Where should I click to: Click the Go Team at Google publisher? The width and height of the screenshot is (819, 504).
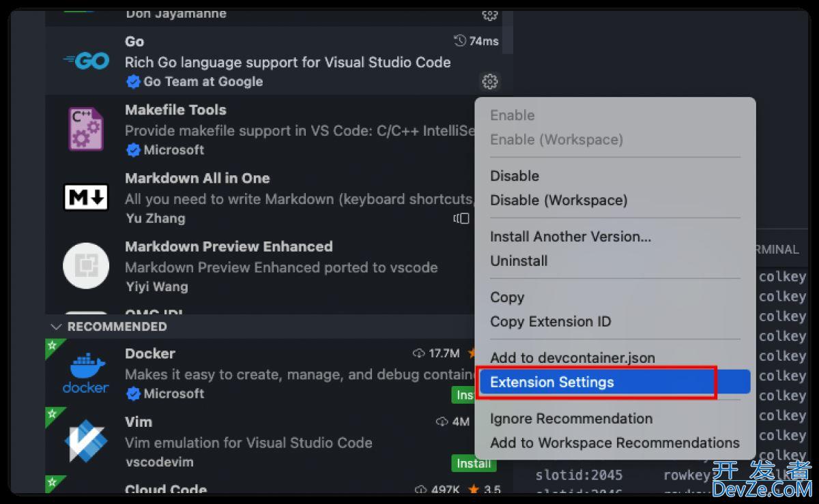pyautogui.click(x=203, y=82)
